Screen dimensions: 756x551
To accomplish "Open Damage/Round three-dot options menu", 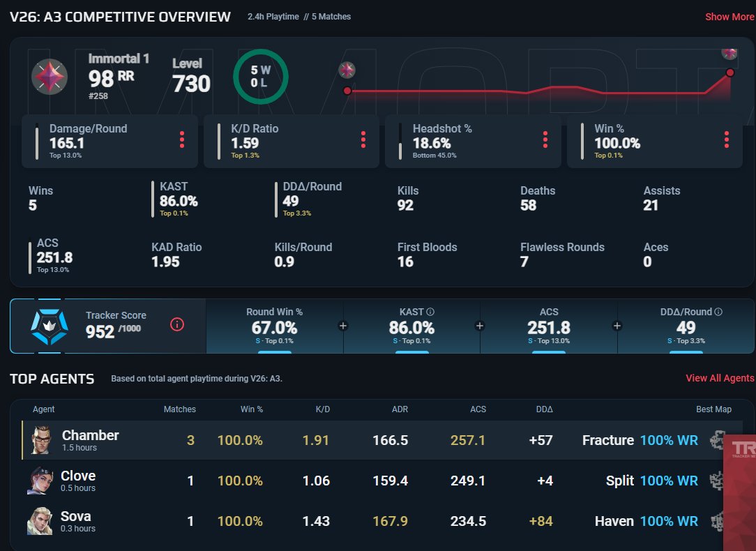I will click(x=182, y=139).
